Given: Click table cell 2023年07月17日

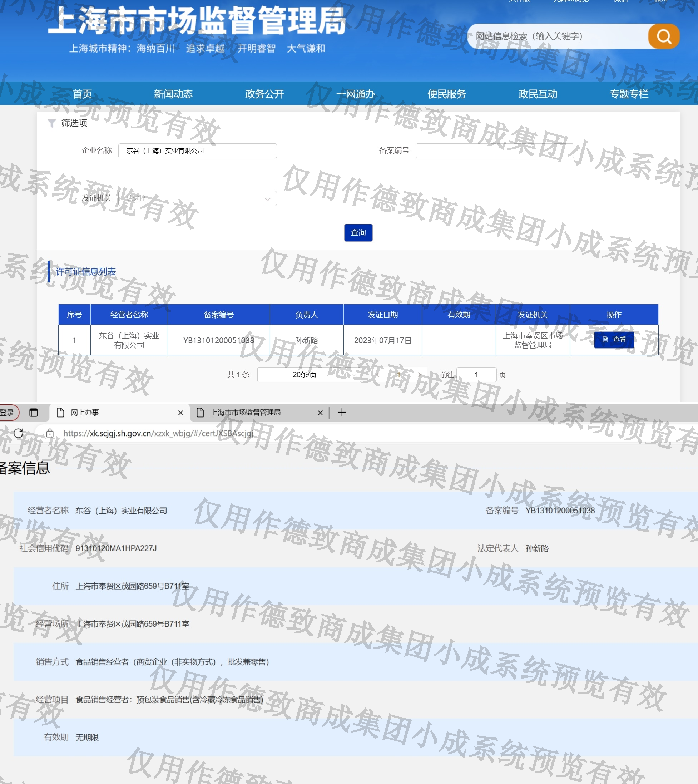Looking at the screenshot, I should (383, 340).
